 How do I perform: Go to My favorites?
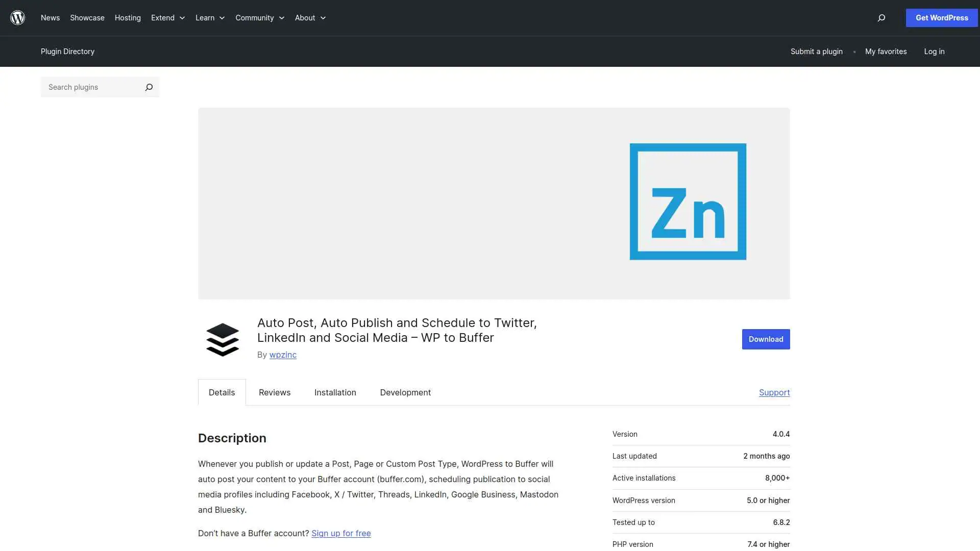coord(886,52)
